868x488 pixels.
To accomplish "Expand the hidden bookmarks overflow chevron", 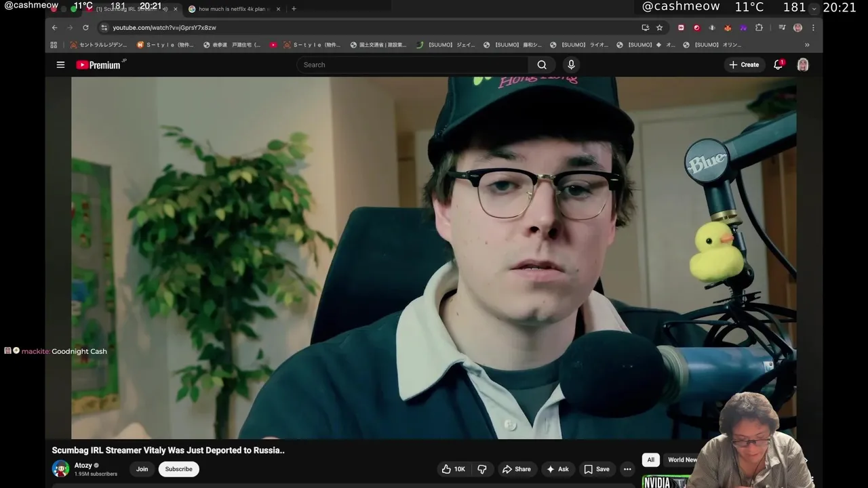I will (807, 45).
